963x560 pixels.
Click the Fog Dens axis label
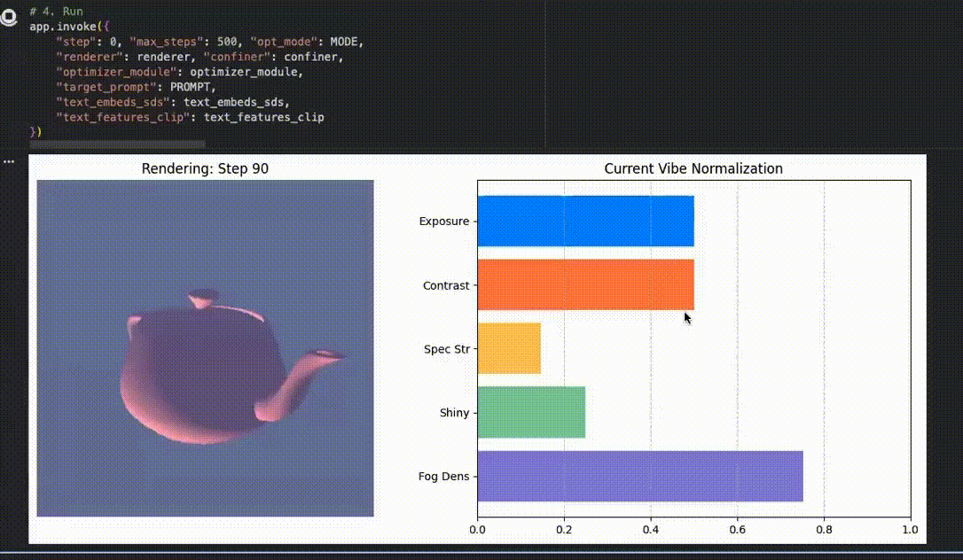(443, 477)
